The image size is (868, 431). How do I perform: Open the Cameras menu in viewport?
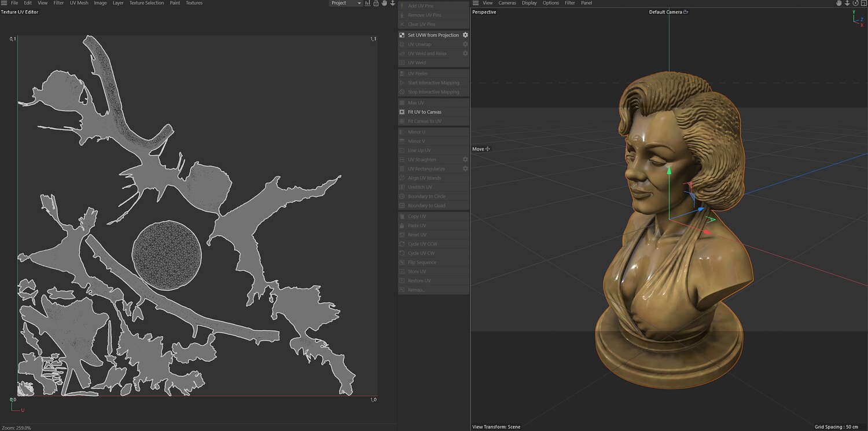(507, 3)
